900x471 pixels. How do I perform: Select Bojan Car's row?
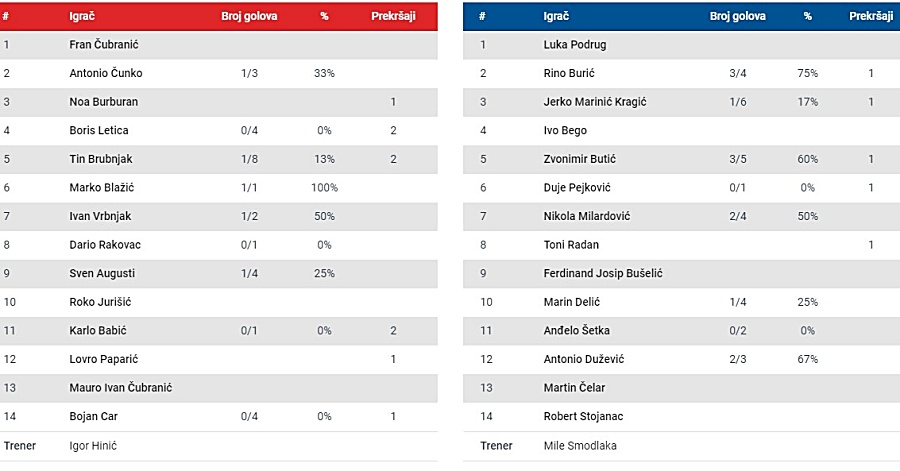click(x=219, y=416)
